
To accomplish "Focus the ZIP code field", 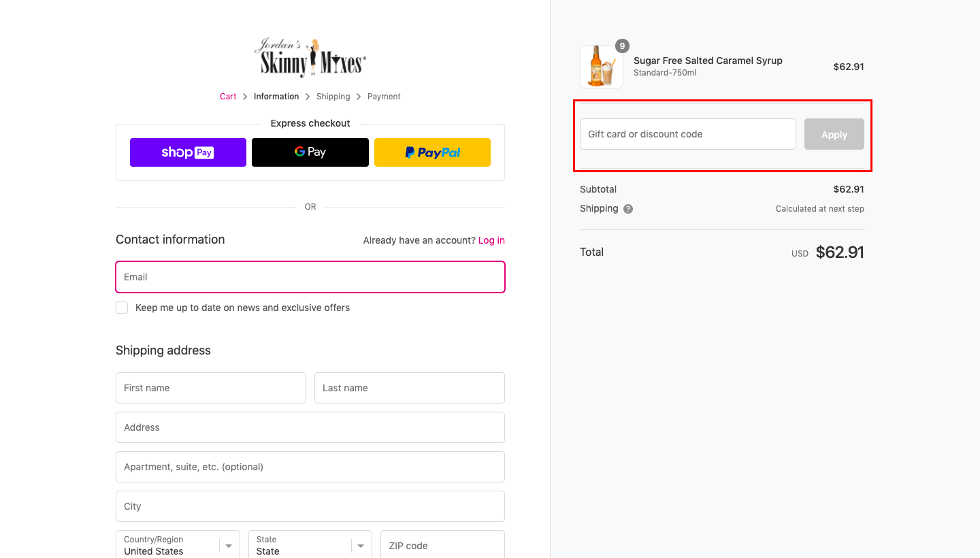I will [x=442, y=544].
